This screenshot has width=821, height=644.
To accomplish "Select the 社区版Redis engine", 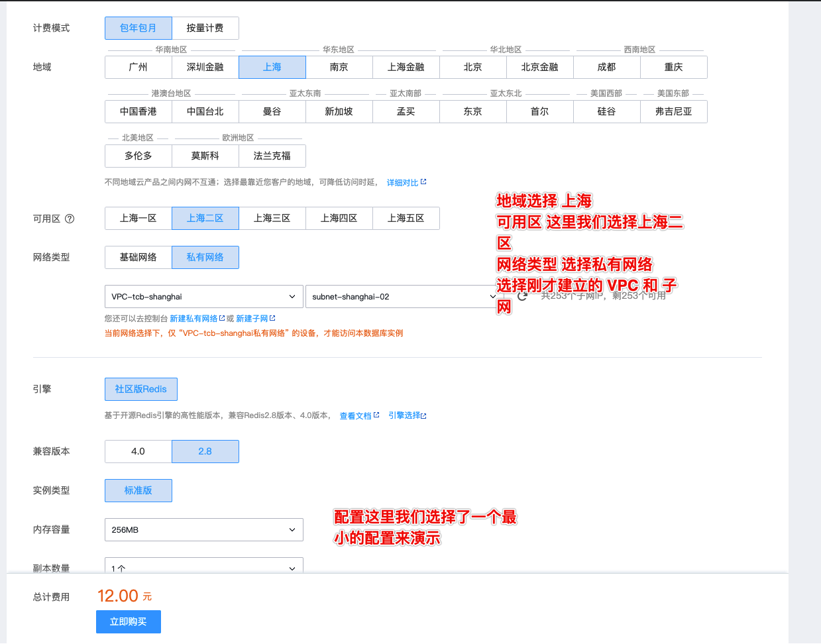I will (x=140, y=389).
